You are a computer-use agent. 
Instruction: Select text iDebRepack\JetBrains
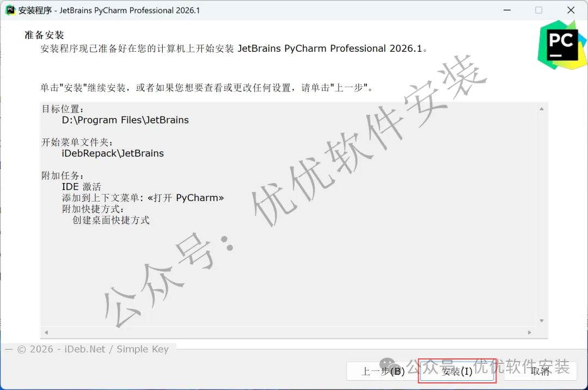pos(113,154)
